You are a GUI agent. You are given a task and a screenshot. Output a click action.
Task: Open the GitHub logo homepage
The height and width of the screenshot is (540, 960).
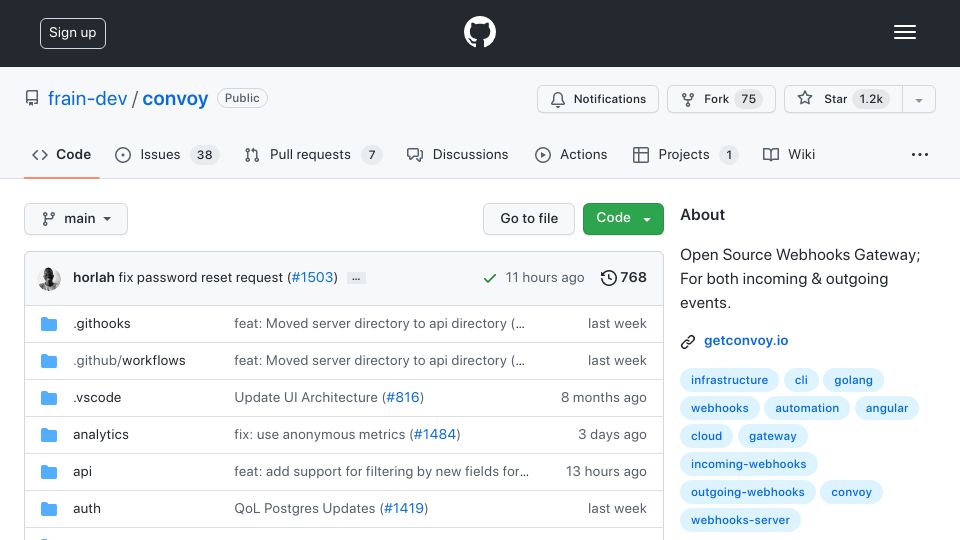[479, 32]
